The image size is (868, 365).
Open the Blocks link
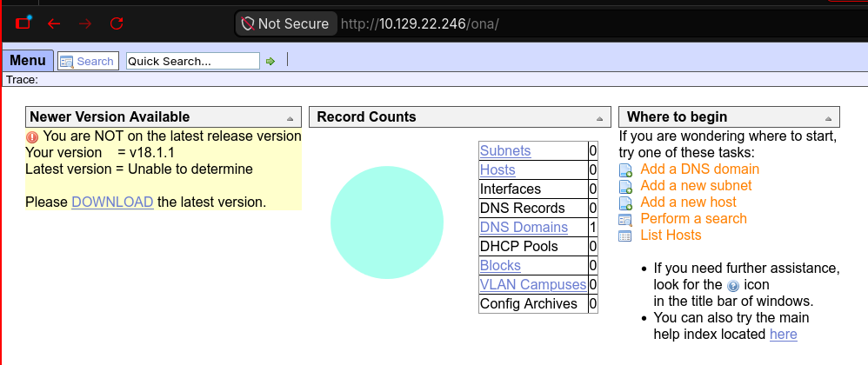point(500,265)
